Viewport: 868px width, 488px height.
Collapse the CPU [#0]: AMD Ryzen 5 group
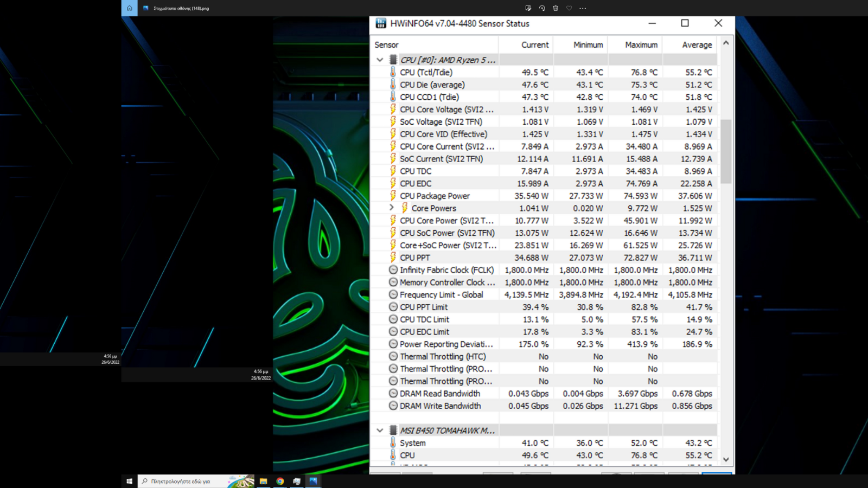(380, 60)
